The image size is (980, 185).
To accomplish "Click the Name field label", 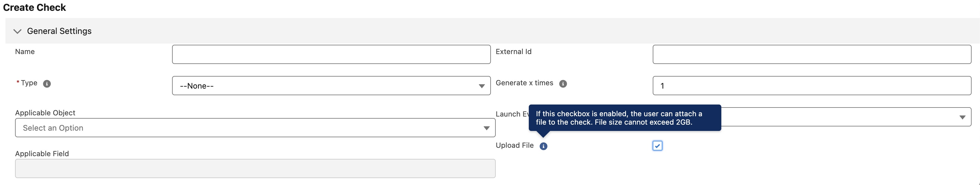I will pos(25,52).
